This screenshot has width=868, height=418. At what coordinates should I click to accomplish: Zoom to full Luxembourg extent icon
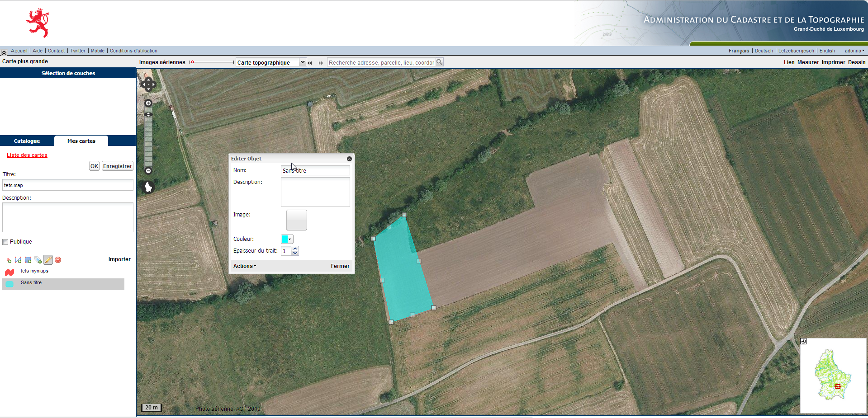[x=148, y=187]
